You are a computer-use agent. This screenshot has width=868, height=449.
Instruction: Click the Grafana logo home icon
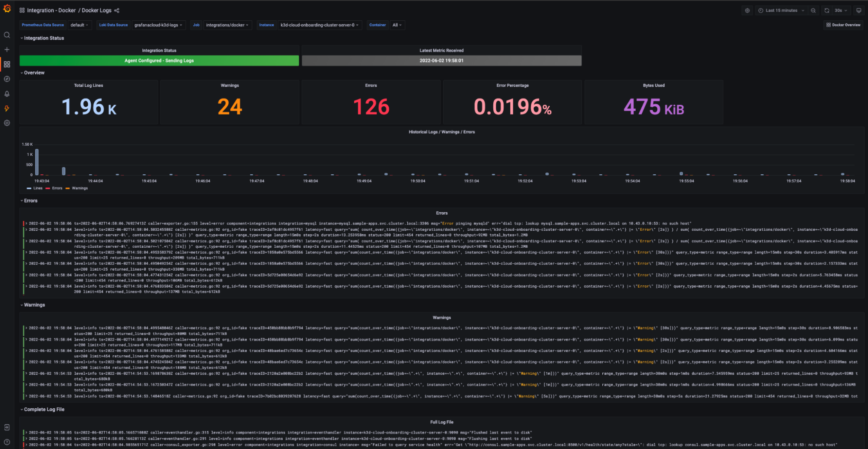7,9
